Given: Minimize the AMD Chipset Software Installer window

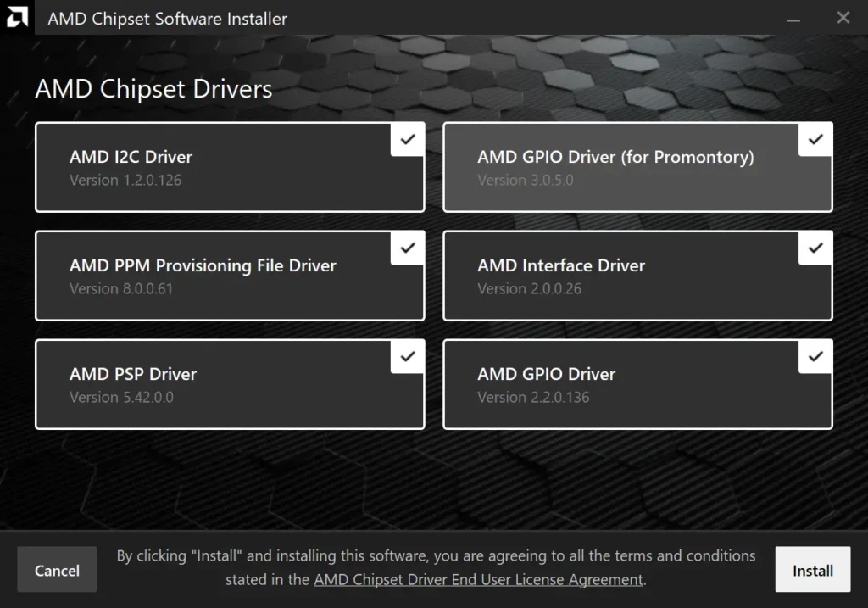Looking at the screenshot, I should point(793,20).
